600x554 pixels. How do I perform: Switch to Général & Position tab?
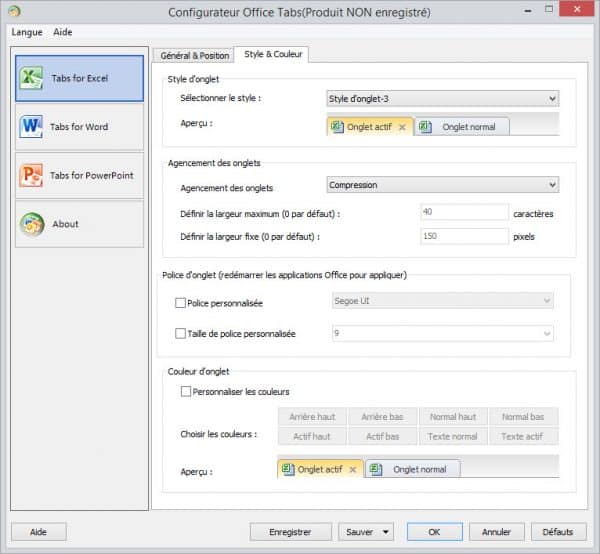195,55
